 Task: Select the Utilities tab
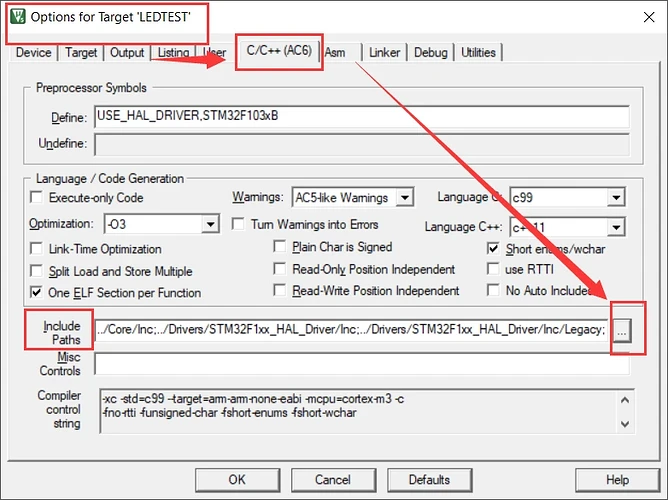478,52
